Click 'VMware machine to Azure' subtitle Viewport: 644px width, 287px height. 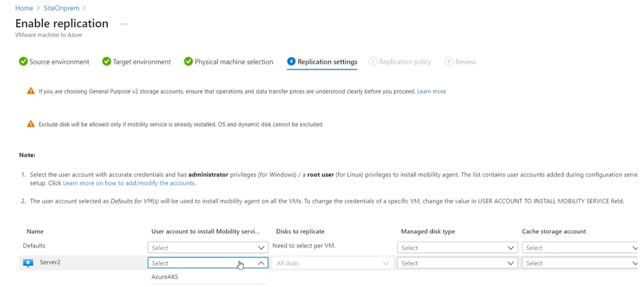click(49, 35)
